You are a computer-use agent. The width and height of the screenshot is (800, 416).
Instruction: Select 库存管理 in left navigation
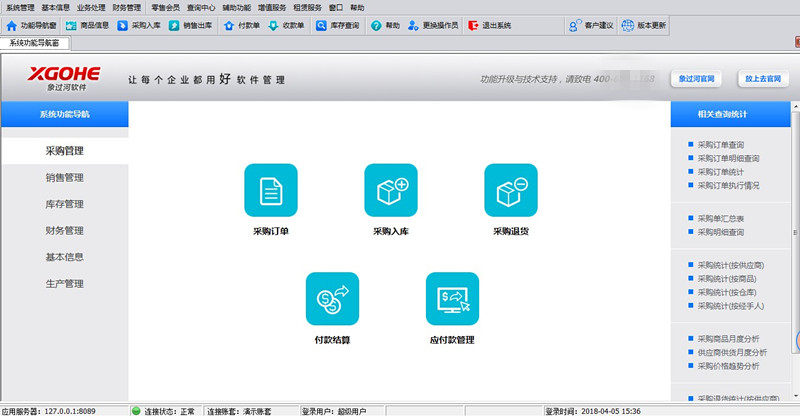[64, 204]
